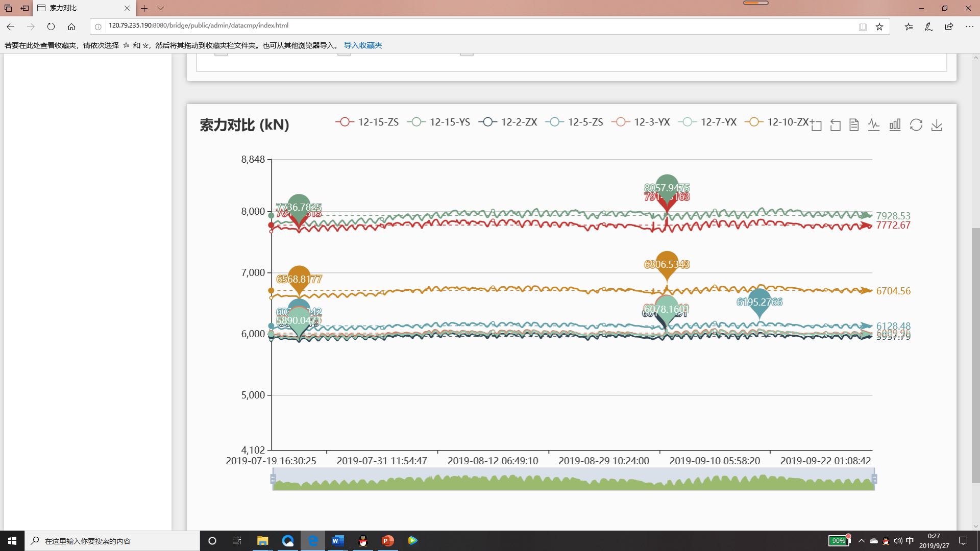Share this page icon
Screen dimensions: 980x551
coord(949,27)
